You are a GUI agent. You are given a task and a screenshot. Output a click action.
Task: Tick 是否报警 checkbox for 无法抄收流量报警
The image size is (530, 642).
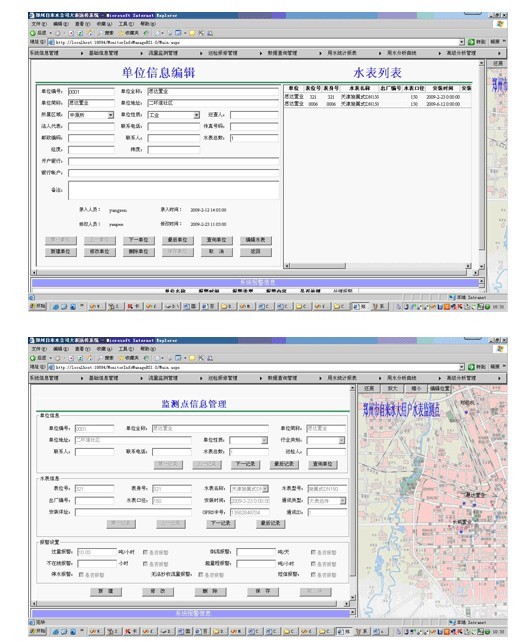(x=201, y=574)
